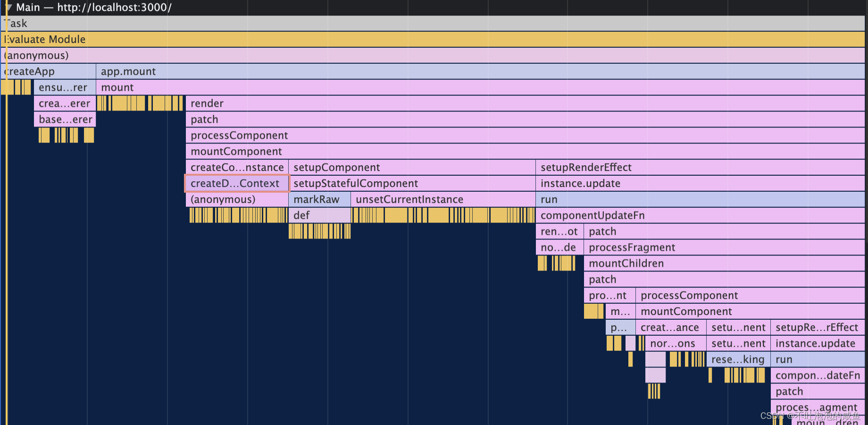The image size is (868, 425).
Task: Select the unsetCurrentInstance bar
Action: 443,200
